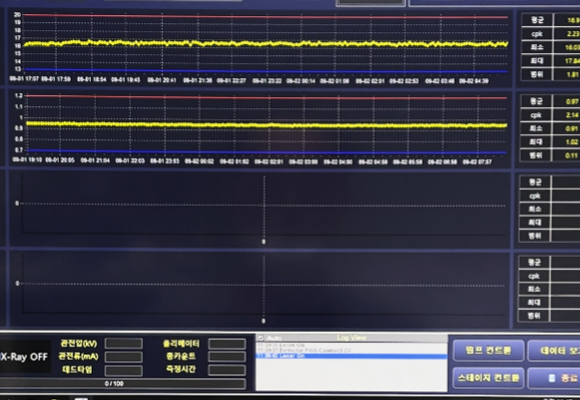The width and height of the screenshot is (580, 400).
Task: Click the yellow trend line in the first chart
Action: point(266,44)
